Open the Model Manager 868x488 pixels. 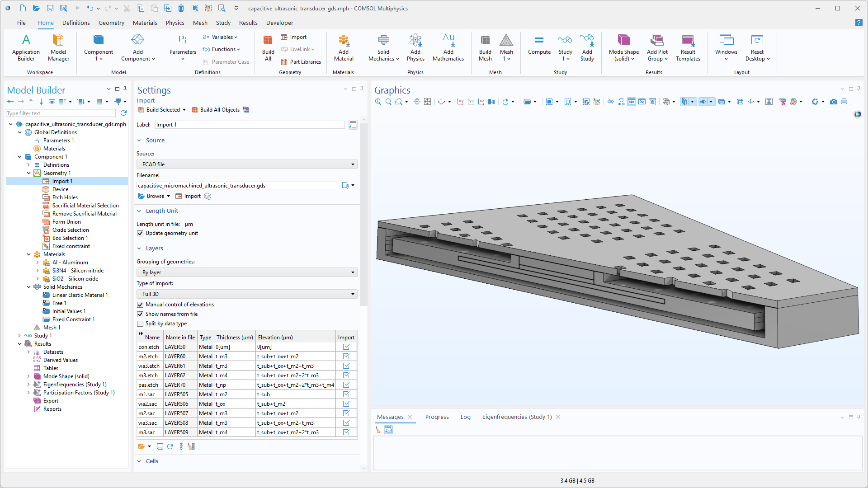pos(58,47)
